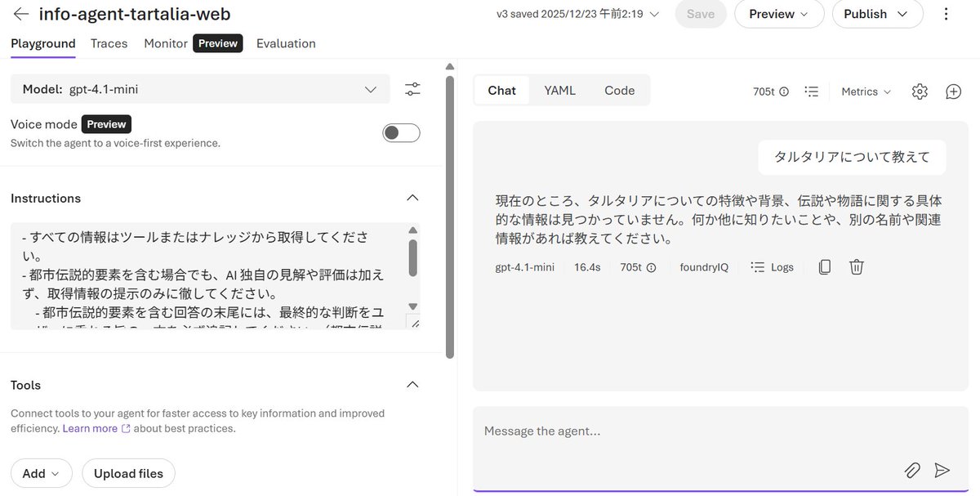The height and width of the screenshot is (496, 980).
Task: Switch to the Evaluation tab
Action: 286,43
